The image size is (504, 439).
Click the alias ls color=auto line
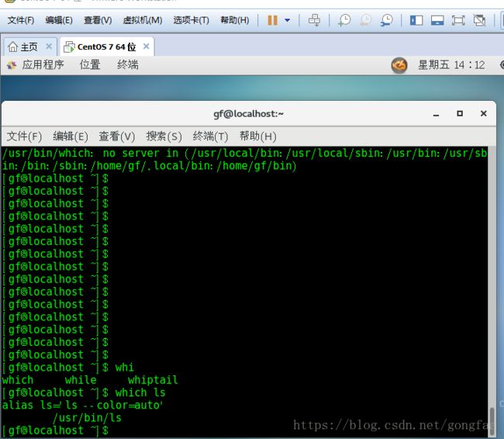click(83, 405)
